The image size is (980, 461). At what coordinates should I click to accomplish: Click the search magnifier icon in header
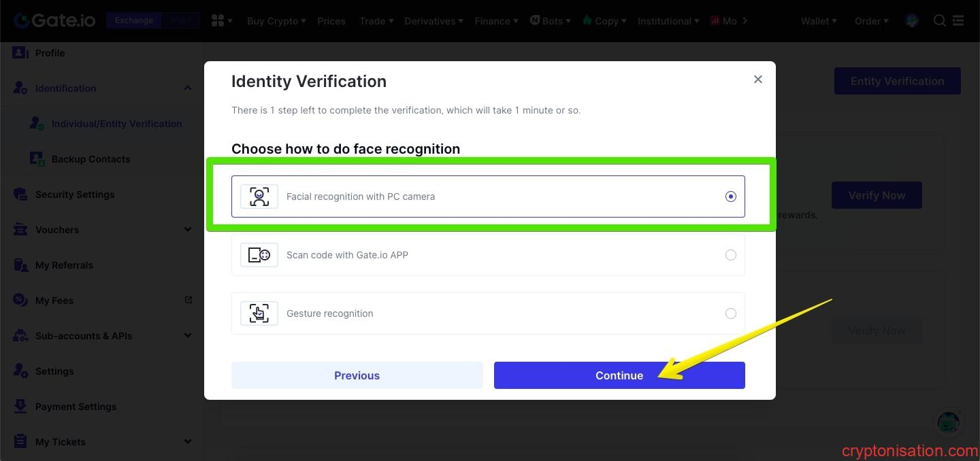coord(939,21)
